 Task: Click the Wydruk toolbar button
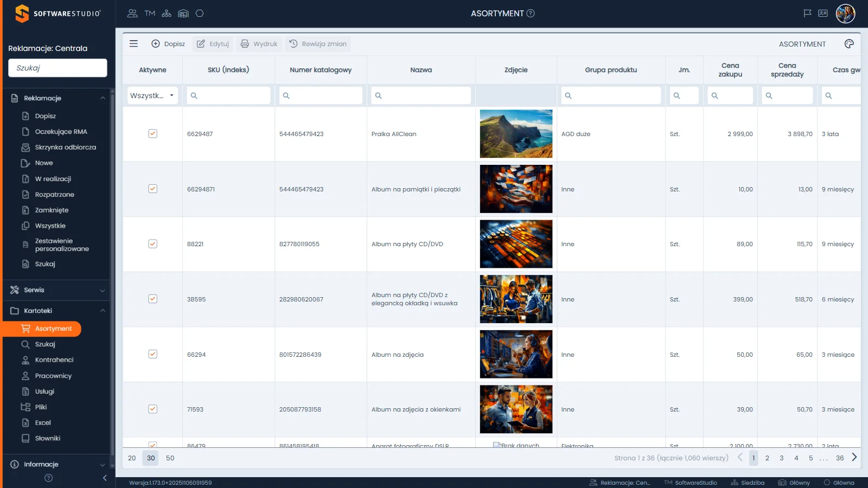pyautogui.click(x=259, y=44)
